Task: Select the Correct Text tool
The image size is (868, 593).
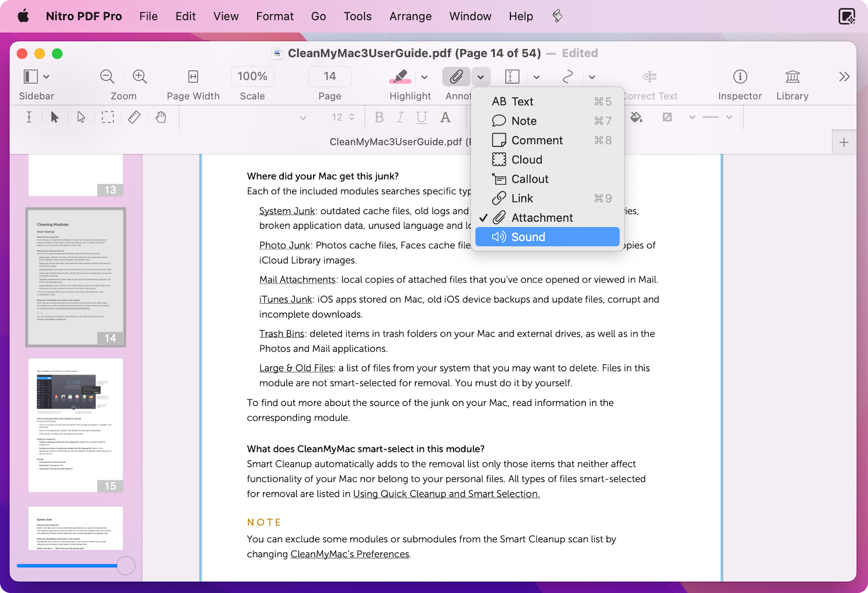Action: [x=649, y=76]
